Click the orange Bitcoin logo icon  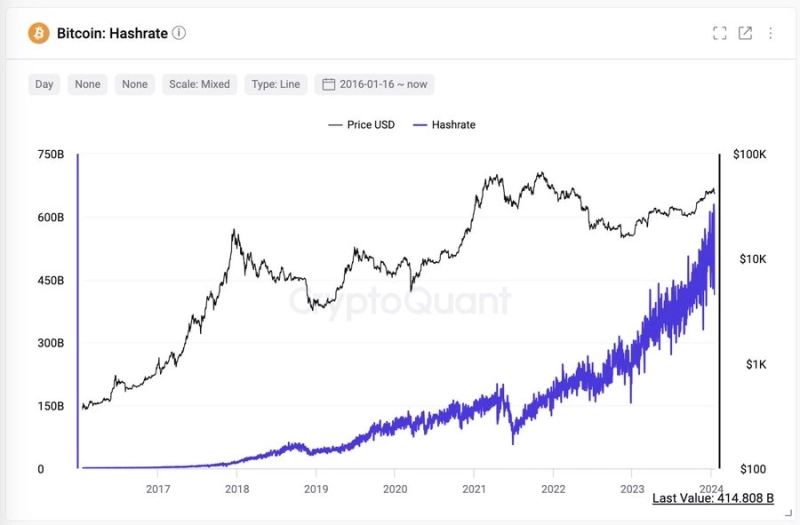39,33
